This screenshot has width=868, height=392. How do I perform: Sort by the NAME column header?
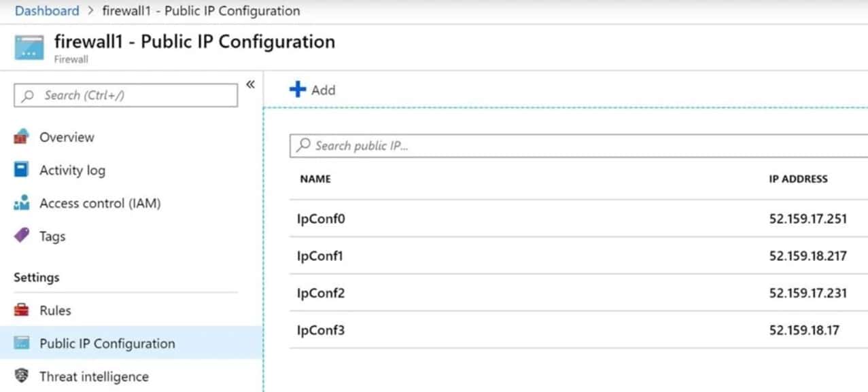coord(315,179)
